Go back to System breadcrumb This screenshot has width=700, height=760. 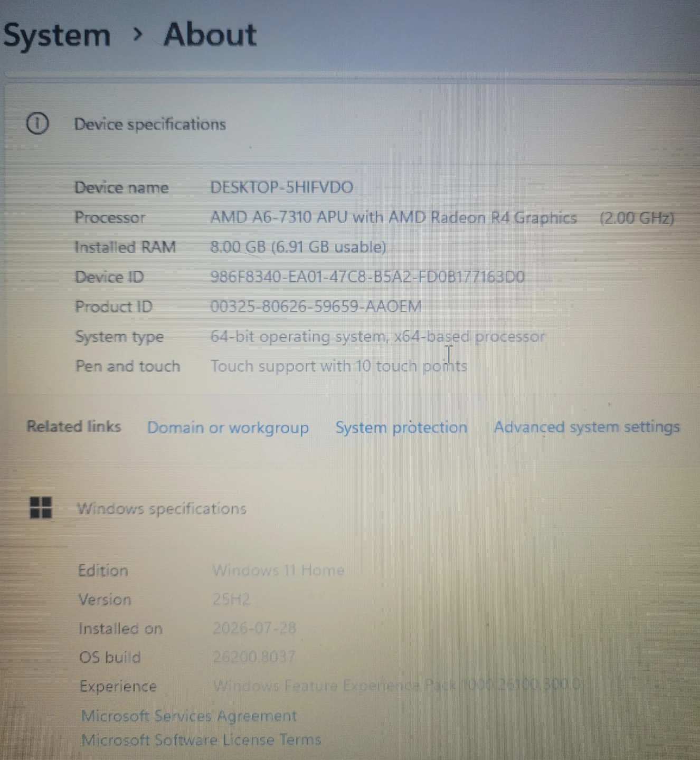point(57,35)
